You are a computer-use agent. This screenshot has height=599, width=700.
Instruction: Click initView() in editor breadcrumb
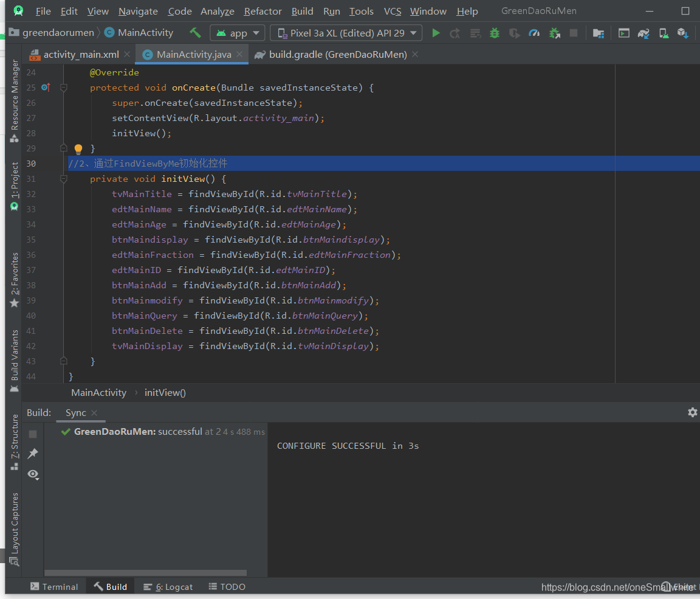point(165,393)
